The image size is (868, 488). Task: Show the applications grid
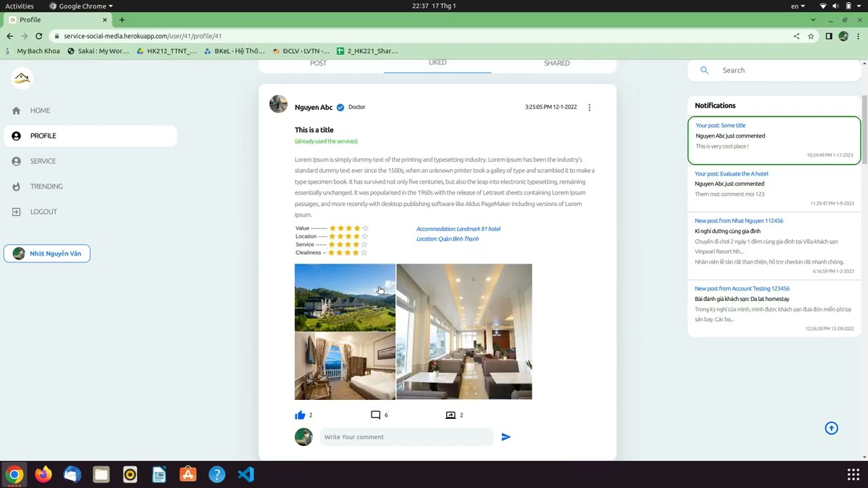[853, 474]
